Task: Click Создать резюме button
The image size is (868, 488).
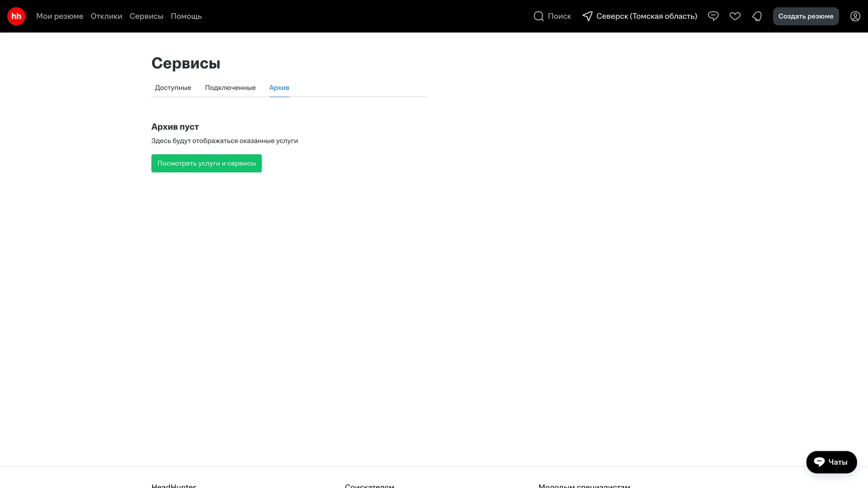Action: [x=805, y=16]
